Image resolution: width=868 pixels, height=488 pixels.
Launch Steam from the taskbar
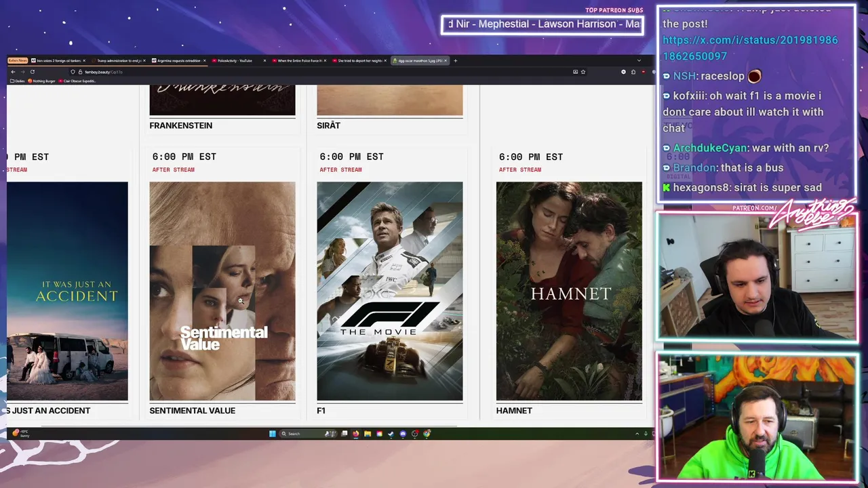(x=391, y=434)
